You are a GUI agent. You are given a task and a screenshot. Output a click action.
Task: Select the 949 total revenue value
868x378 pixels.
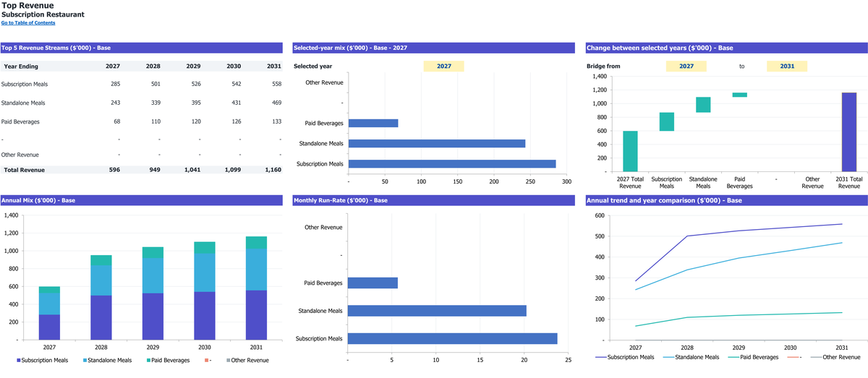(155, 170)
